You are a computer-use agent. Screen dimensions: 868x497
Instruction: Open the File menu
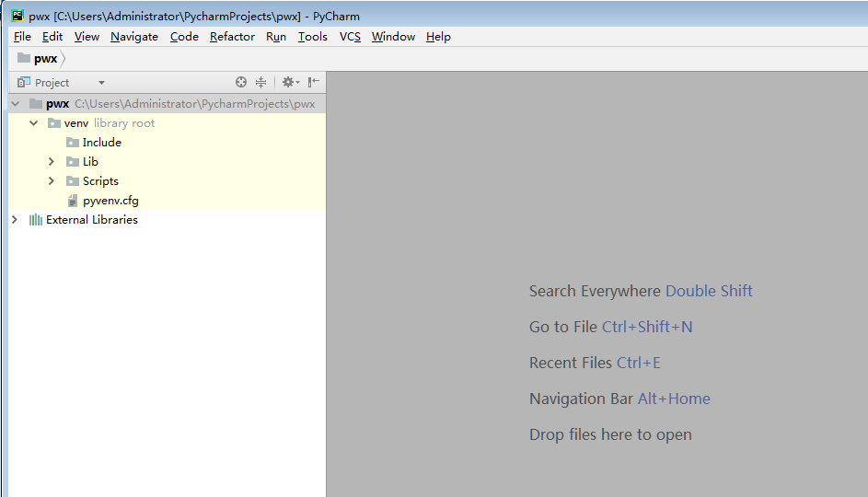(22, 37)
